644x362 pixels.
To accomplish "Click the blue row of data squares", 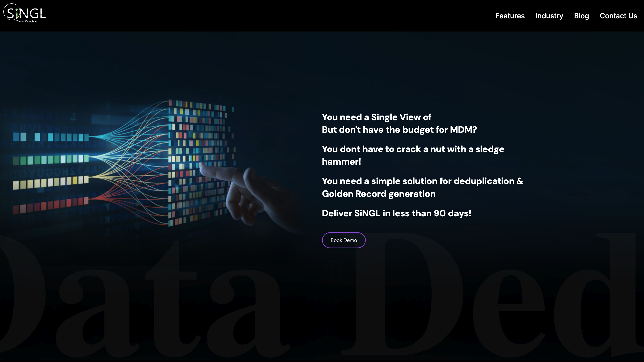I will (x=51, y=137).
